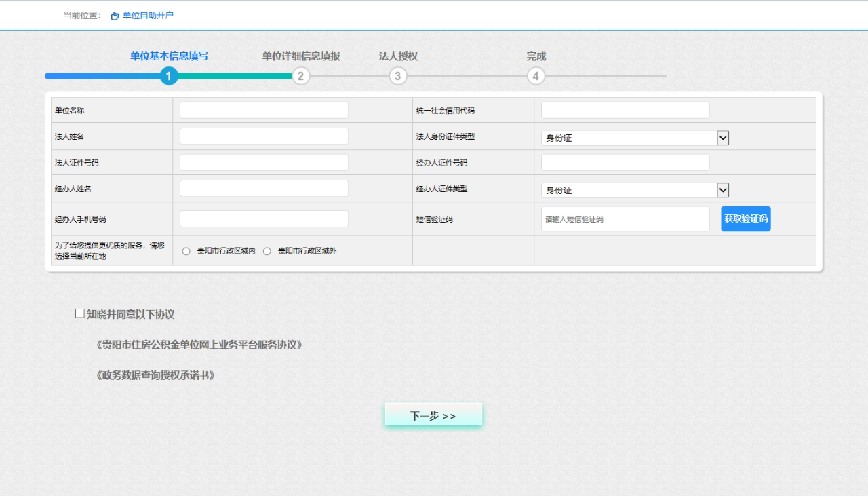Select step 3 circle for 法人授权
Screen dimensions: 868x496
coord(398,76)
